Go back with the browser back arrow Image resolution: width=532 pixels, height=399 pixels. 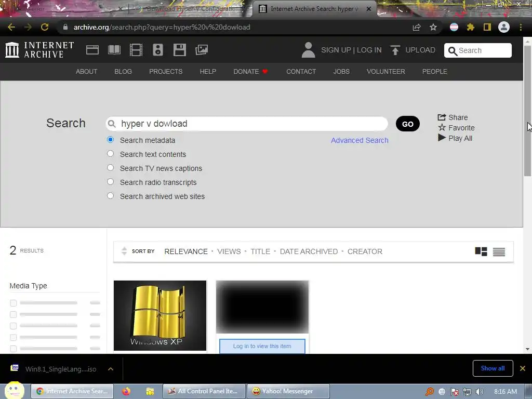(11, 27)
